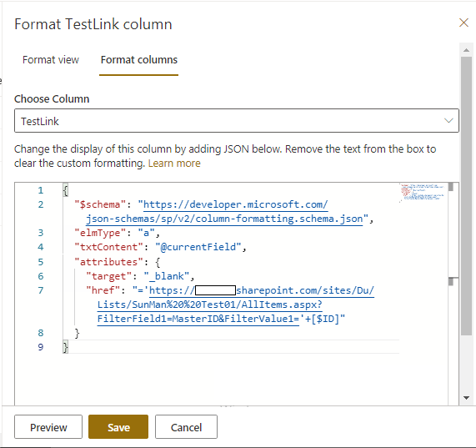Click line number 5 in editor gutter
The height and width of the screenshot is (448, 476).
point(41,262)
